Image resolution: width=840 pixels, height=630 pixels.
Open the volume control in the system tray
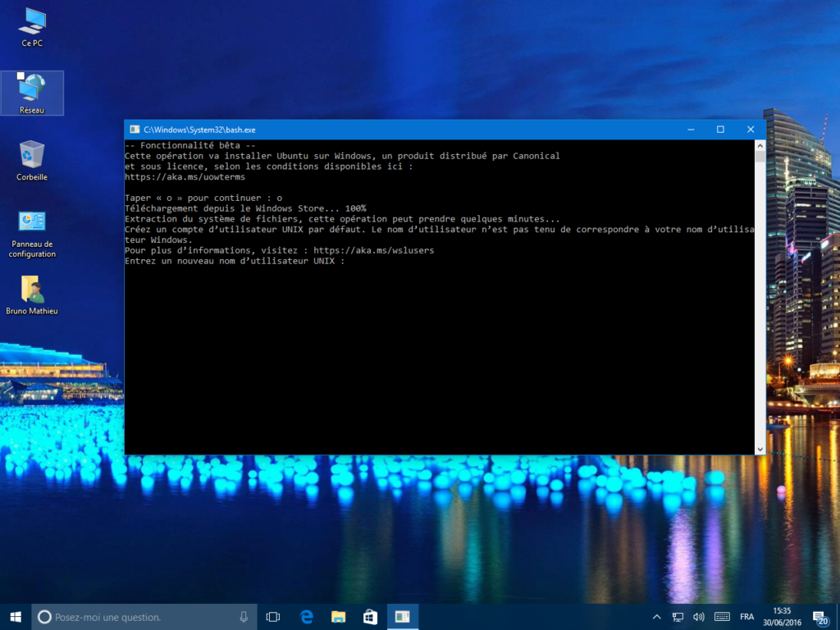pos(698,616)
